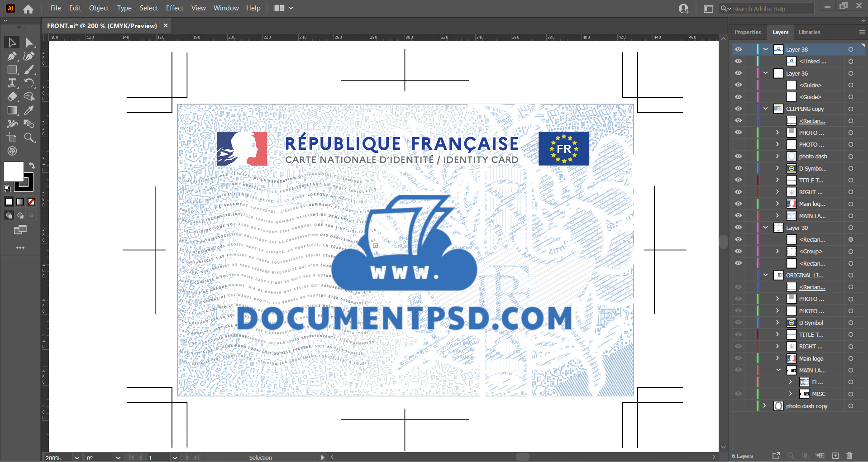
Task: Select the Pen tool
Action: [12, 56]
